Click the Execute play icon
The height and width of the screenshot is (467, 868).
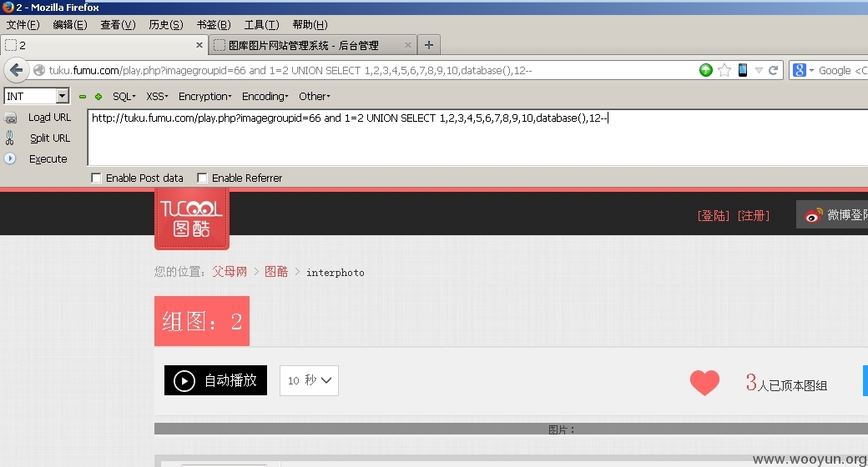[10, 158]
